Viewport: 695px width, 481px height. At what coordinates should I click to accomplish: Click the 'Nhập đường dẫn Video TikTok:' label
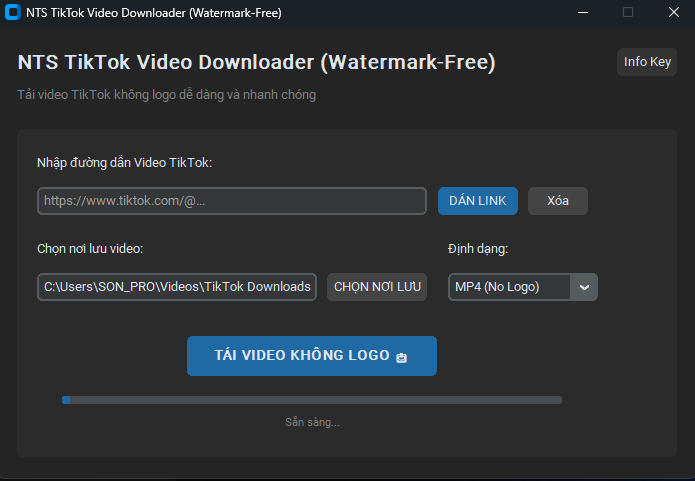[125, 163]
